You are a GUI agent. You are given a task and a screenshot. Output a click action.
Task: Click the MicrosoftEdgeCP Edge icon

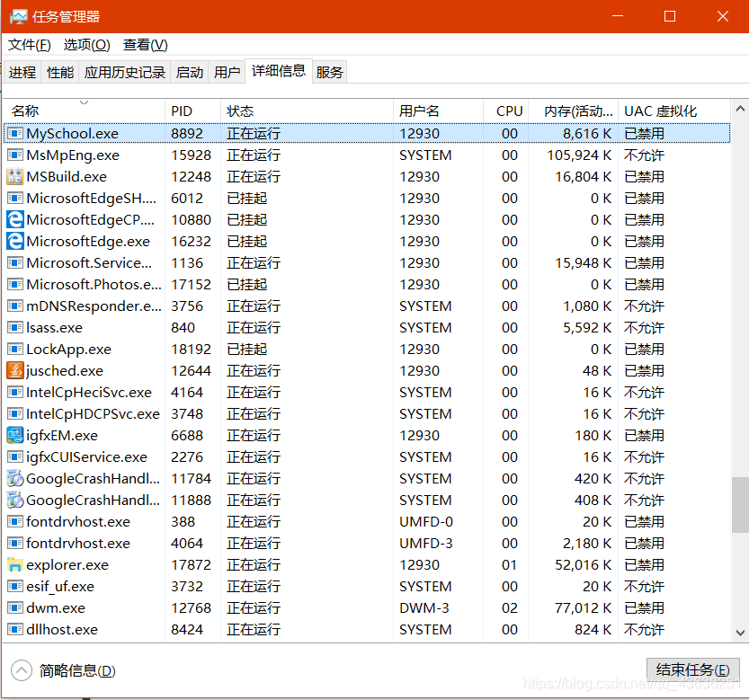tap(14, 219)
